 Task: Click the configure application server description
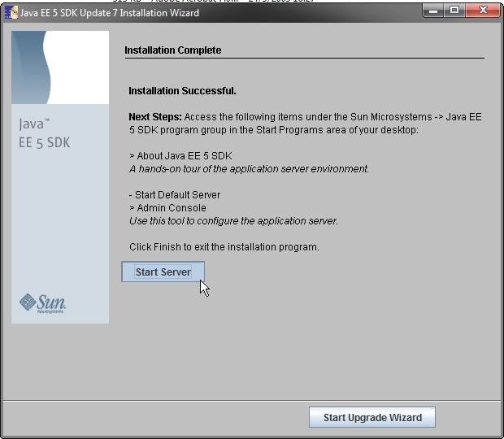click(x=233, y=221)
